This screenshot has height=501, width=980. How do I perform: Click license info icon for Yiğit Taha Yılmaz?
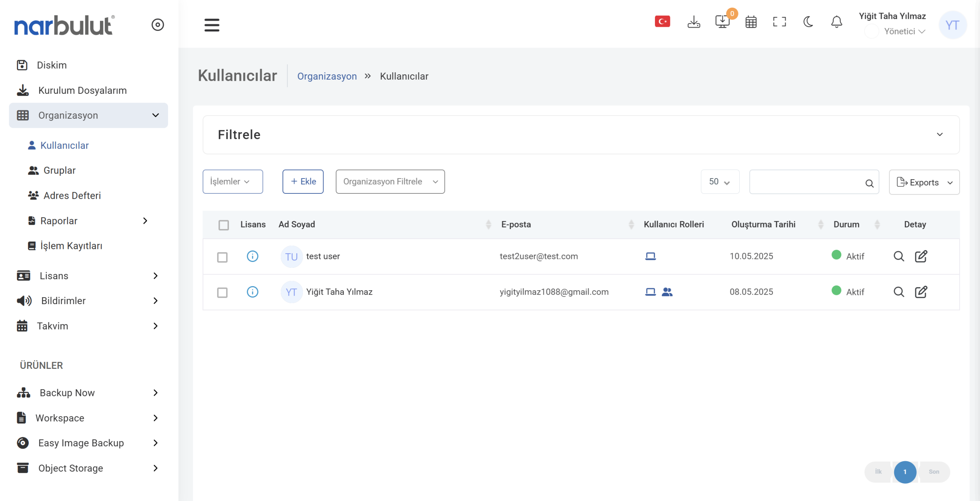coord(252,292)
